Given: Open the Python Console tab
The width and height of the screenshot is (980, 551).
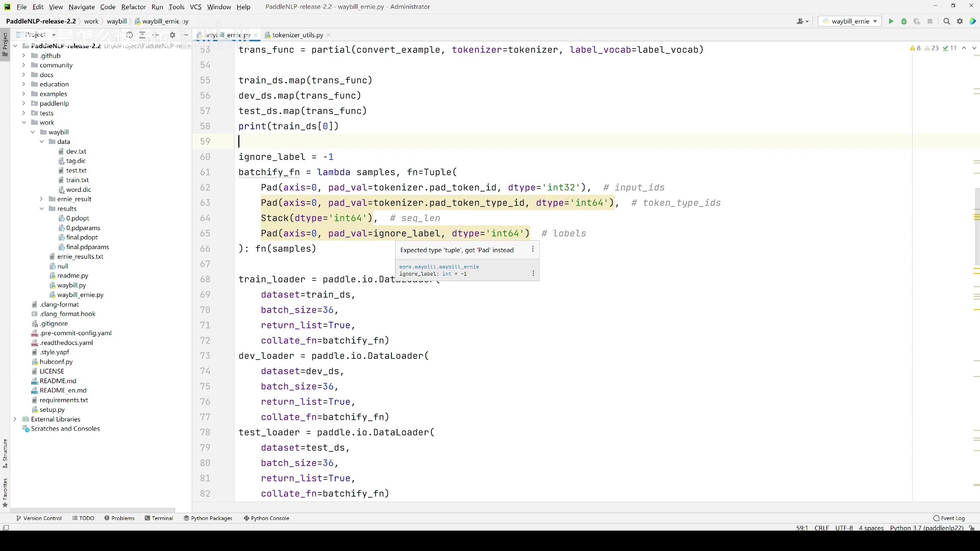Looking at the screenshot, I should pyautogui.click(x=269, y=518).
